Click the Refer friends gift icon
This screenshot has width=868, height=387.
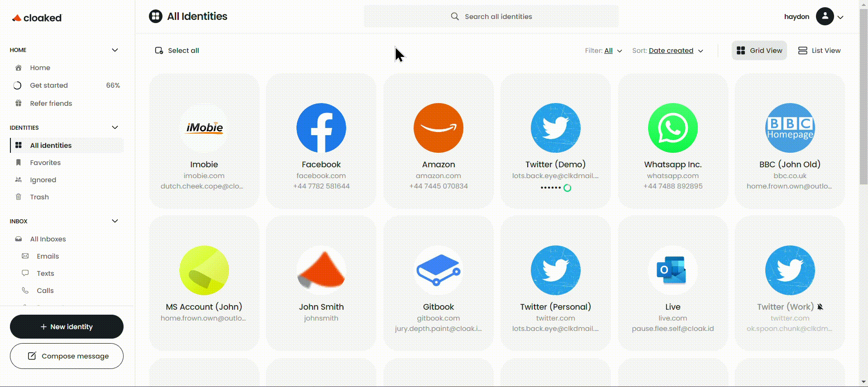coord(19,104)
